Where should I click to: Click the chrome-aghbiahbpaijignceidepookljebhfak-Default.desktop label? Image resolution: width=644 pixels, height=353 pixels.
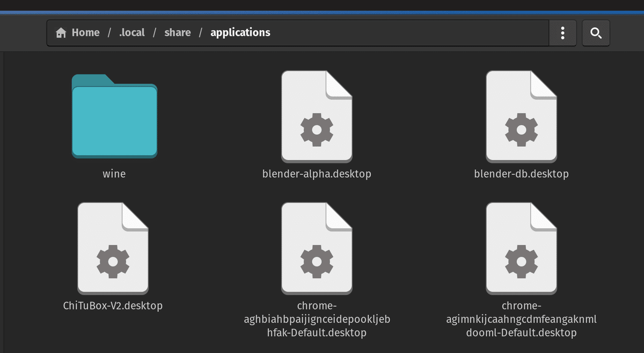(317, 319)
